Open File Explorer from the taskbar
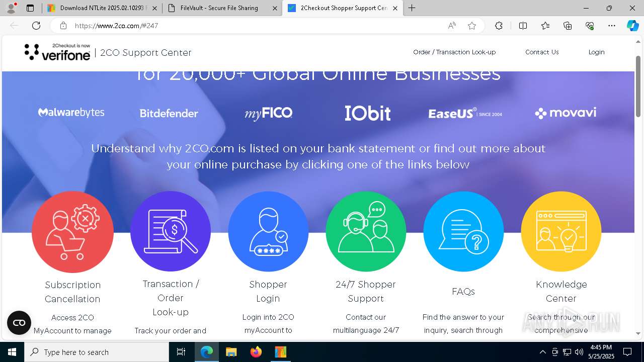 (231, 352)
